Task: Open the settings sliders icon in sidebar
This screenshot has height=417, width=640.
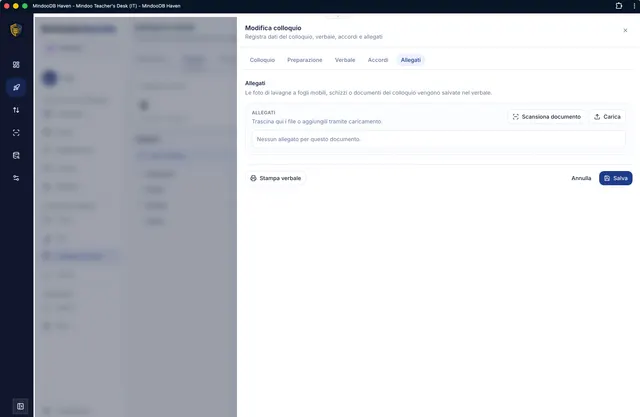Action: point(16,178)
